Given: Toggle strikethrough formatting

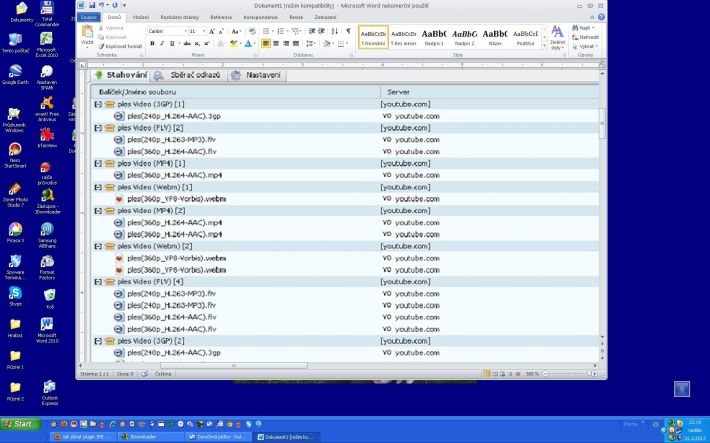Looking at the screenshot, I should [187, 43].
